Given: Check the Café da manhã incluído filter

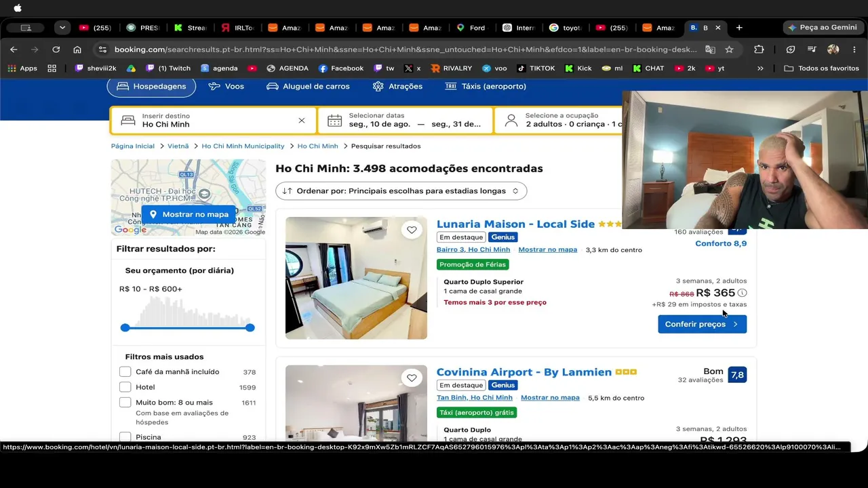Looking at the screenshot, I should 125,371.
